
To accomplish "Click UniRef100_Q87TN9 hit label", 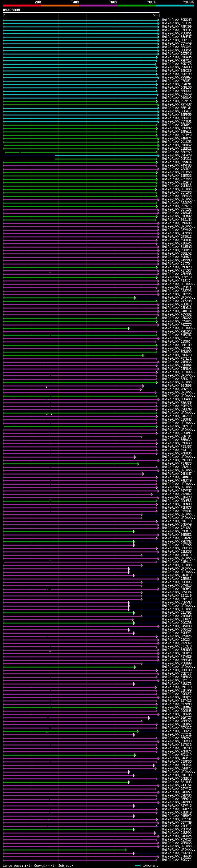I will [x=177, y=822].
